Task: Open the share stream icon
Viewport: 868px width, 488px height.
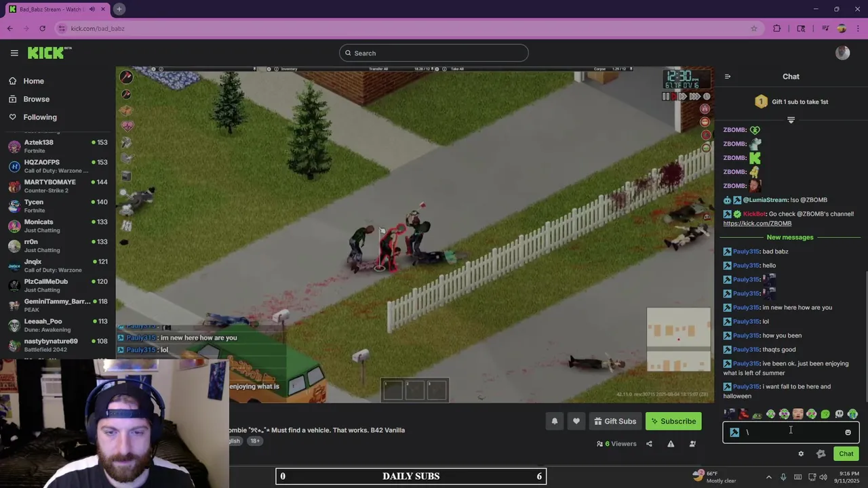Action: [649, 444]
